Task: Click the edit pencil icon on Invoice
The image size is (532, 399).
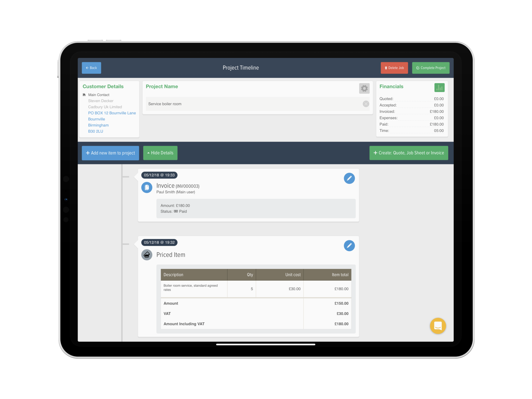Action: (x=349, y=178)
